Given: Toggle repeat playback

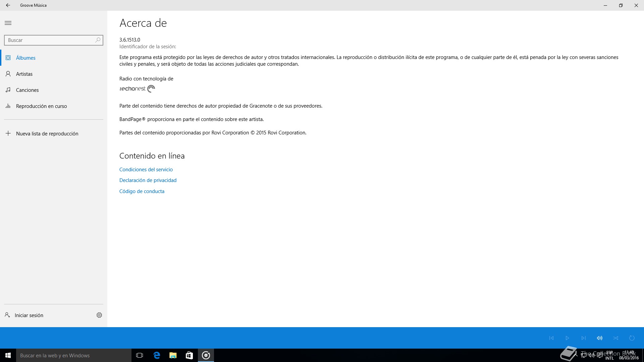Looking at the screenshot, I should [x=632, y=338].
